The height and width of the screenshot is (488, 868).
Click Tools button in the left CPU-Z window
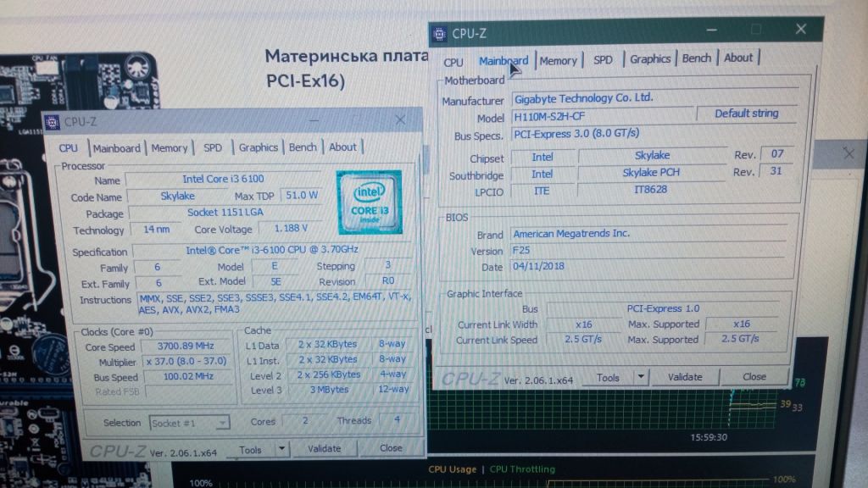[x=250, y=450]
